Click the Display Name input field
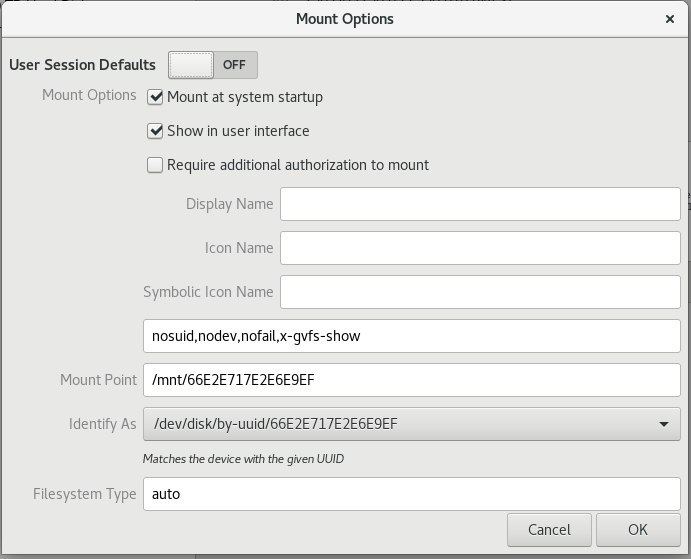691x559 pixels. 480,204
